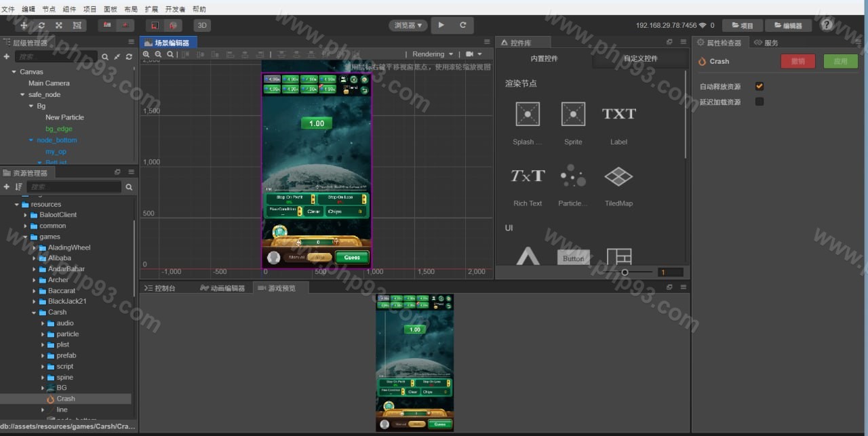Click the green 应用 apply button
The height and width of the screenshot is (436, 868).
(840, 61)
